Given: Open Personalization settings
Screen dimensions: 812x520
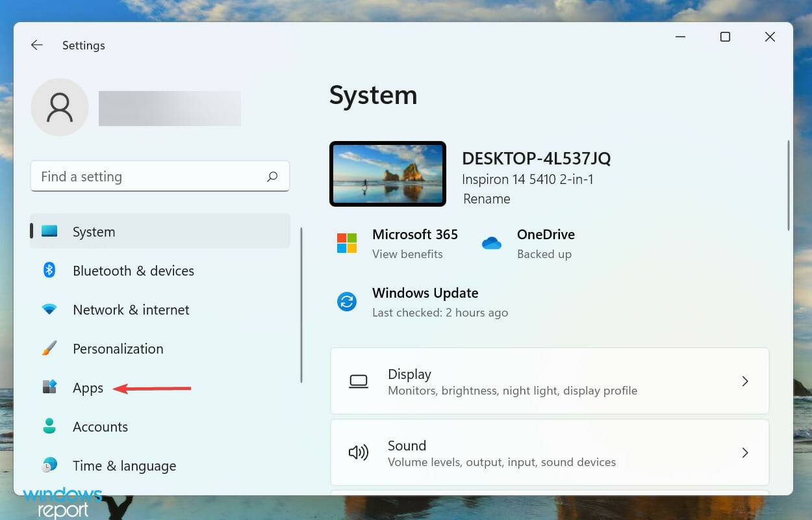Looking at the screenshot, I should tap(117, 348).
